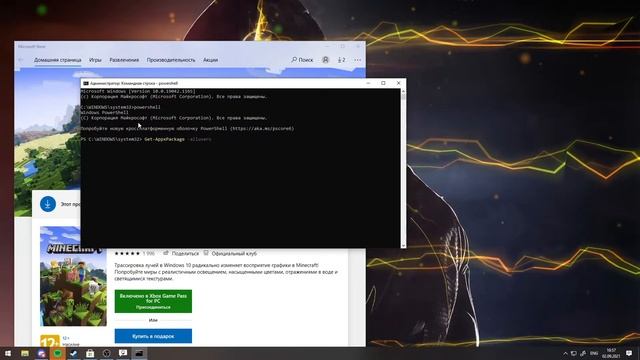This screenshot has height=360, width=640.
Task: Click the aka.ms/pscore6 line in the console
Action: point(187,129)
